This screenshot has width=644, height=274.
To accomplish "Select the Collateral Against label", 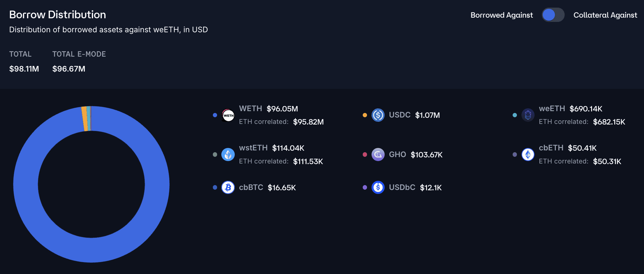I will coord(605,15).
